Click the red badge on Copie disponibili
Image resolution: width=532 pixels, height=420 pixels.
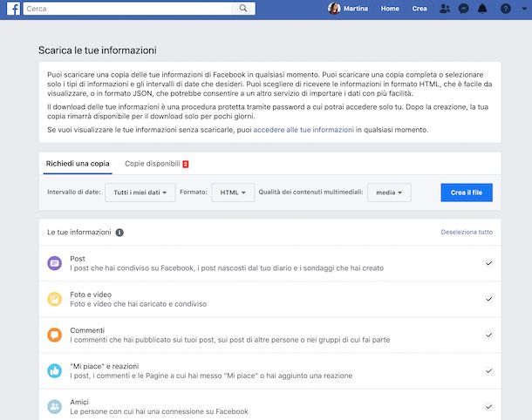[x=186, y=164]
